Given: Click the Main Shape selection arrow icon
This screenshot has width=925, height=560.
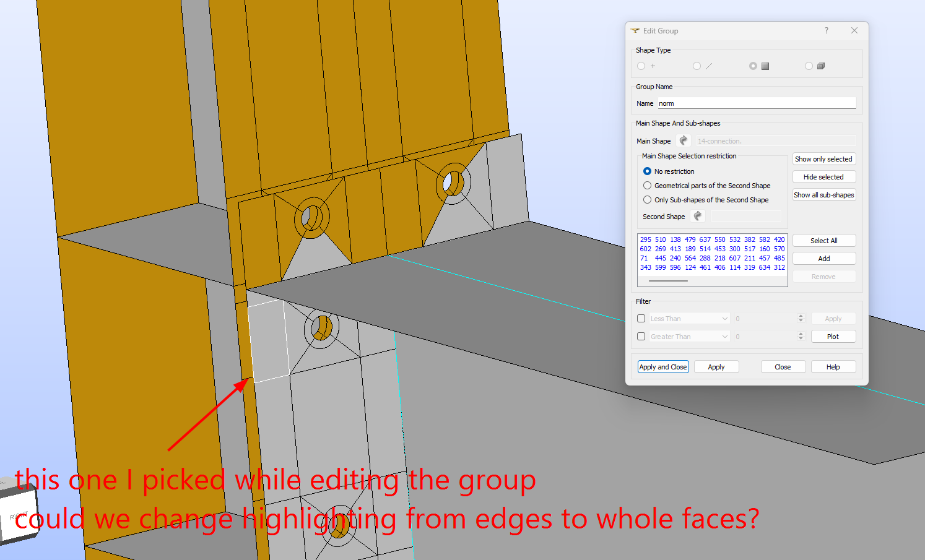Looking at the screenshot, I should [684, 141].
